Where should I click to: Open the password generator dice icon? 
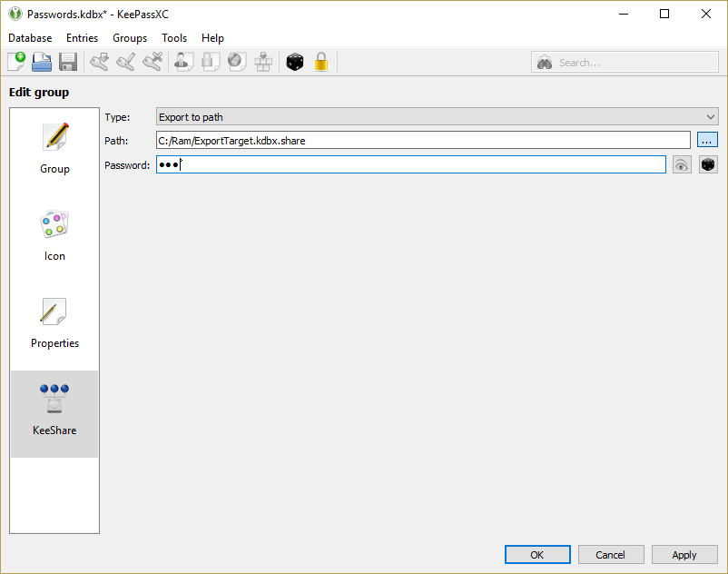pyautogui.click(x=294, y=61)
